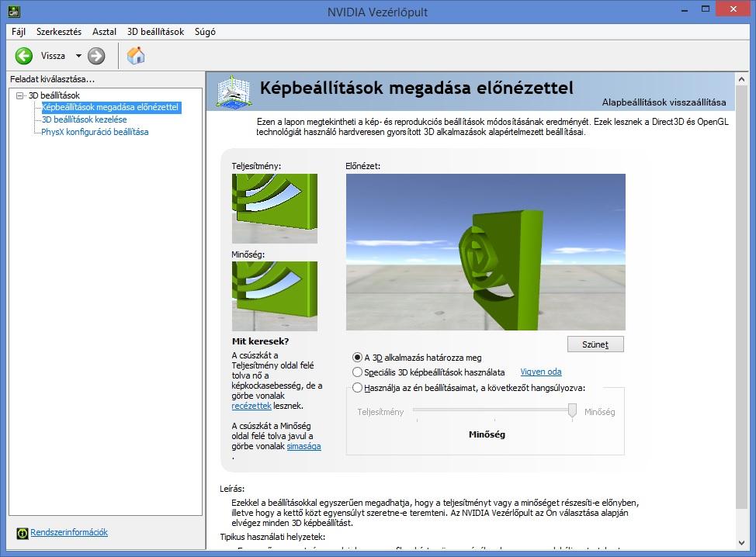Click the Teljesítmény–Minőség slider handle
Image resolution: width=756 pixels, height=557 pixels.
[x=572, y=410]
